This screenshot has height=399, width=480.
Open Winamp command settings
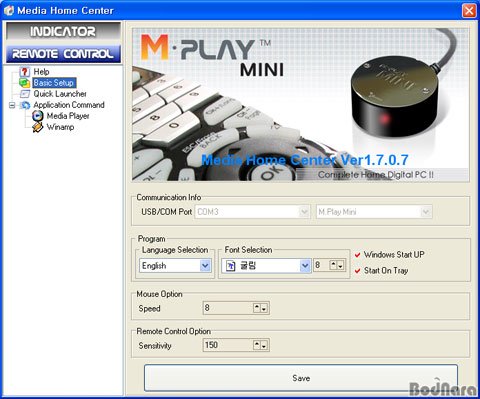tap(60, 127)
